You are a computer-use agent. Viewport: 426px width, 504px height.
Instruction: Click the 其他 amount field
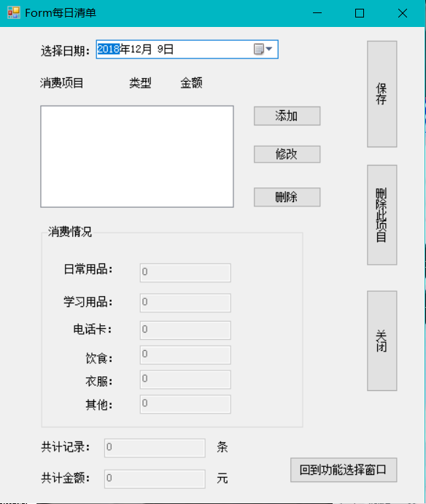tap(185, 404)
